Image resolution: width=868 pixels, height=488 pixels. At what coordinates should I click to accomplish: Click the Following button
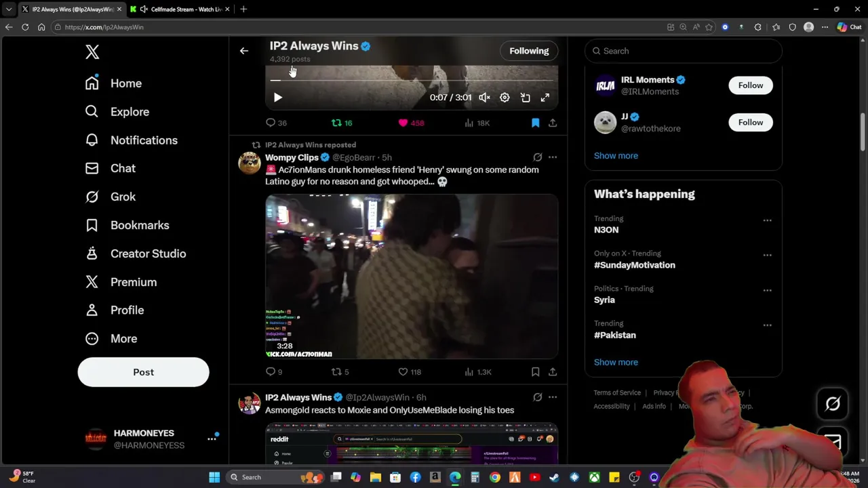point(529,51)
